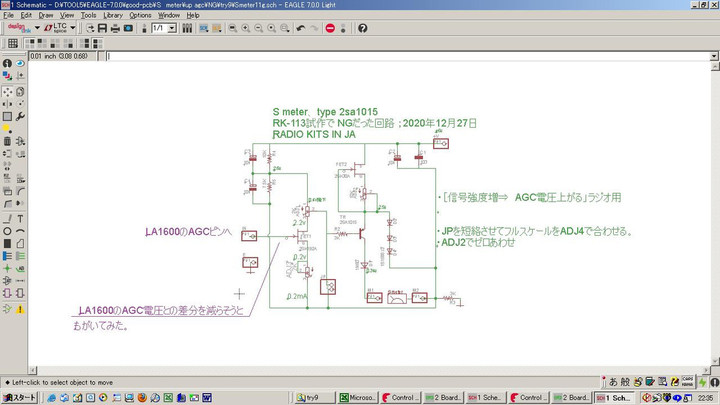The height and width of the screenshot is (405, 720).
Task: Select the Info tool in sidebar
Action: tap(8, 63)
